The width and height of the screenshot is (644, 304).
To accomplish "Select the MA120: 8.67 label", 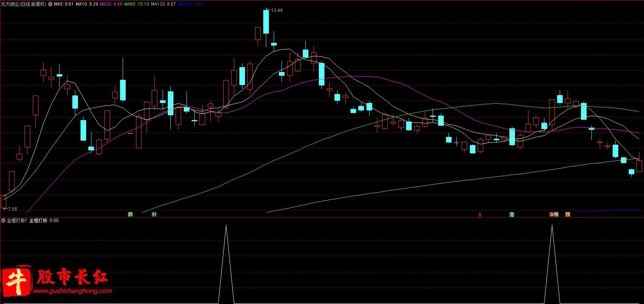I will point(163,4).
